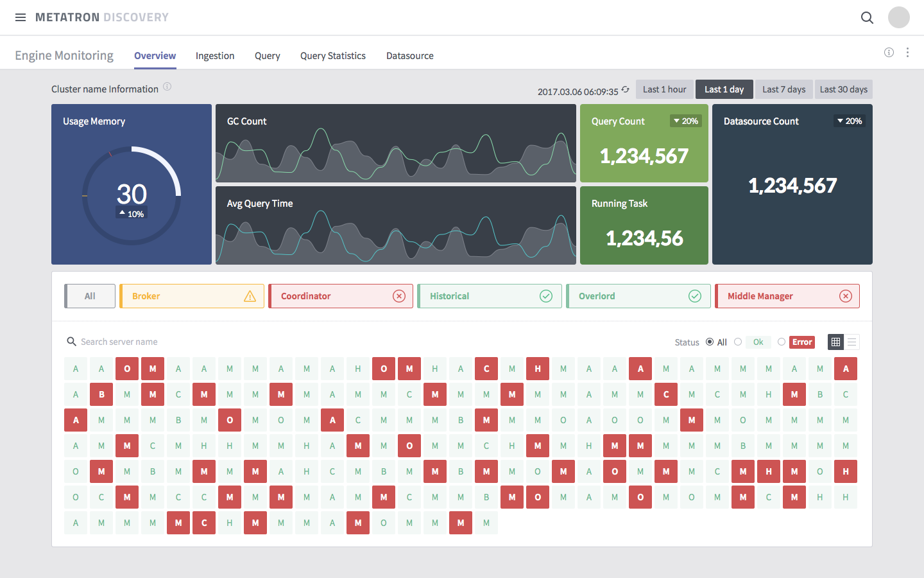Switch to grid view of servers
Viewport: 924px width, 578px height.
coord(835,342)
